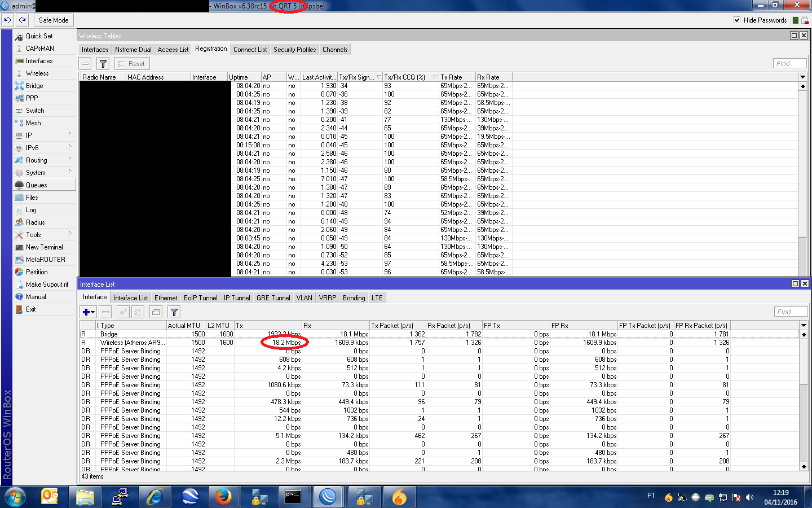Open the filter funnel in Wireless Tables
Image resolution: width=812 pixels, height=508 pixels.
pos(103,64)
